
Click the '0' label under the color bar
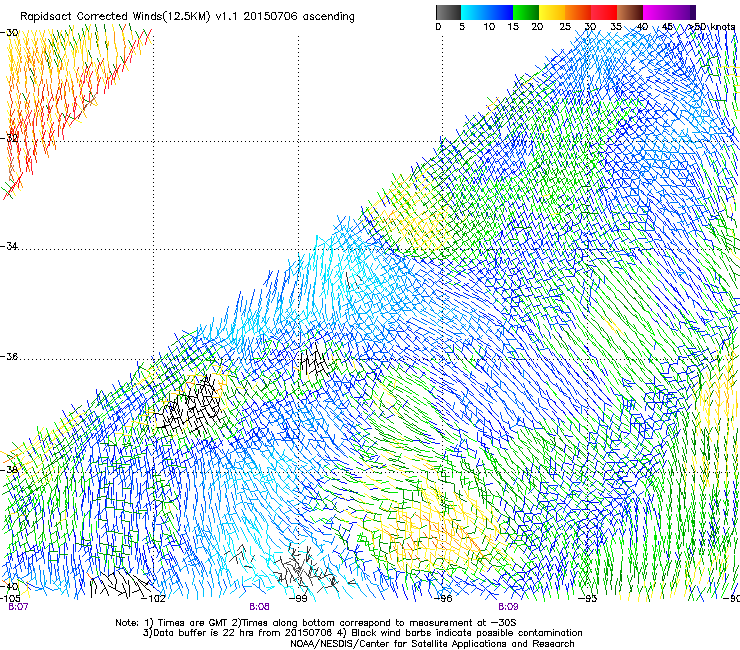click(438, 27)
